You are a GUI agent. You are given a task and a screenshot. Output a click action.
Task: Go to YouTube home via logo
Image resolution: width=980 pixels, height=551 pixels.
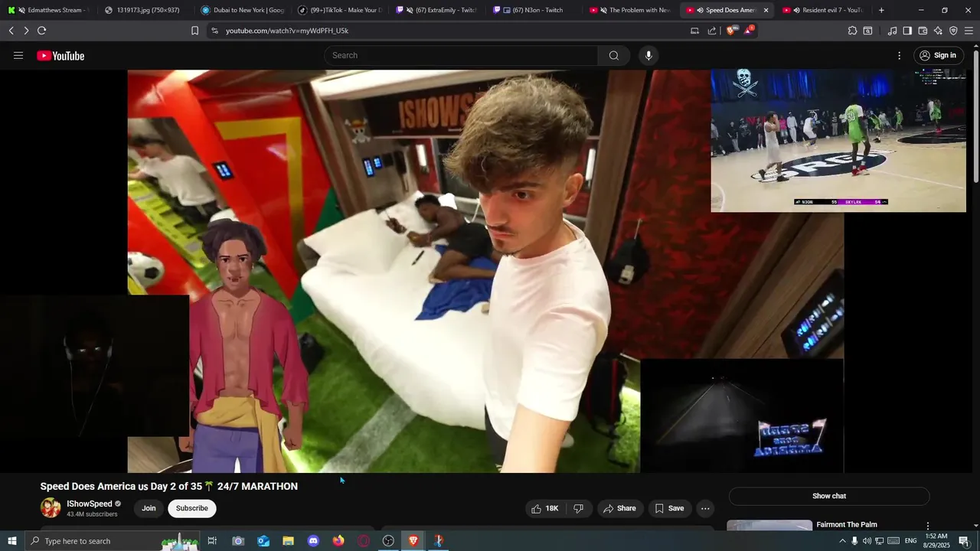pyautogui.click(x=60, y=55)
